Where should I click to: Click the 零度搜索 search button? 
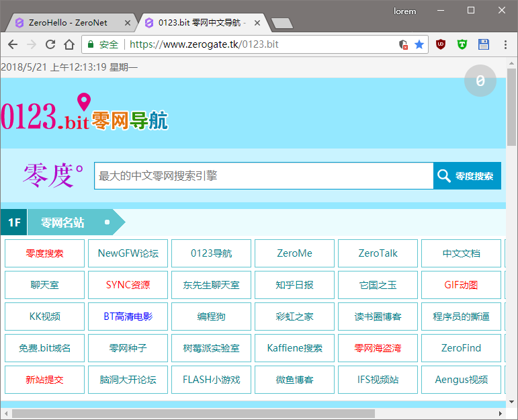click(x=467, y=176)
